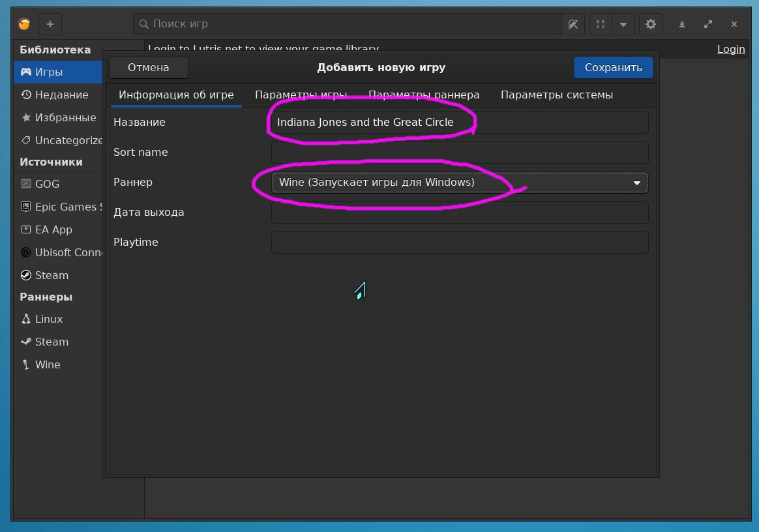Toggle the hidden games search filter icon
This screenshot has height=532, width=759.
pos(573,23)
